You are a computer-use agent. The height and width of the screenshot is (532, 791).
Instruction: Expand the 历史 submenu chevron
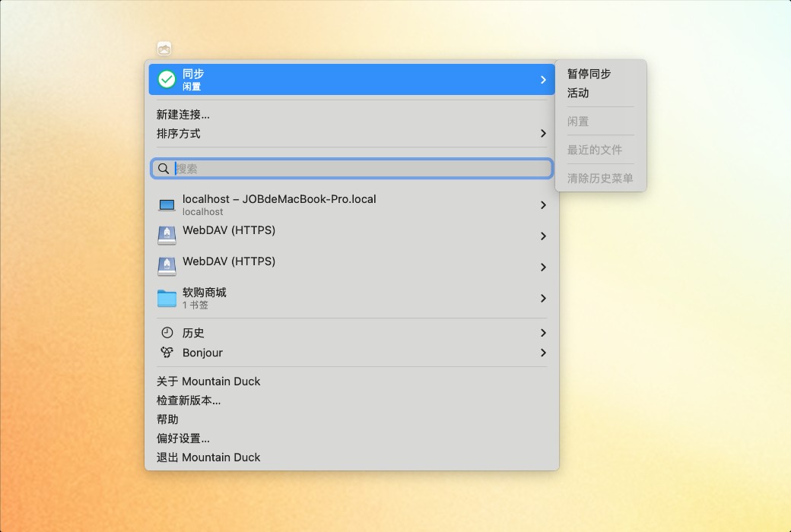coord(543,332)
